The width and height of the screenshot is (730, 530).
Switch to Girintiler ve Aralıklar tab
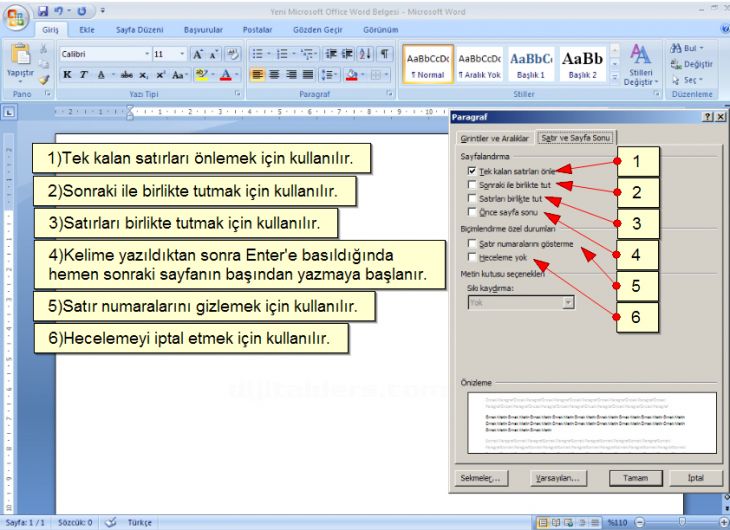(x=494, y=138)
